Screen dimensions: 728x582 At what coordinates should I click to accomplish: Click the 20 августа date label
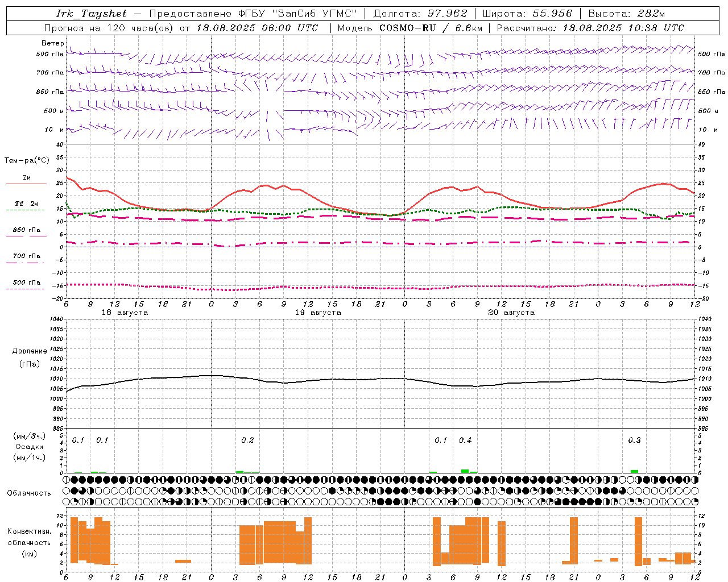coord(511,313)
